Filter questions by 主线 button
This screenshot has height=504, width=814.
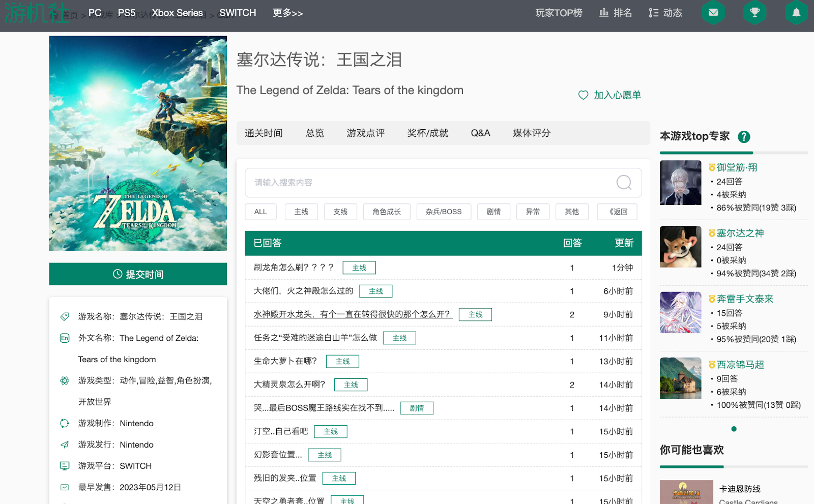click(x=301, y=212)
